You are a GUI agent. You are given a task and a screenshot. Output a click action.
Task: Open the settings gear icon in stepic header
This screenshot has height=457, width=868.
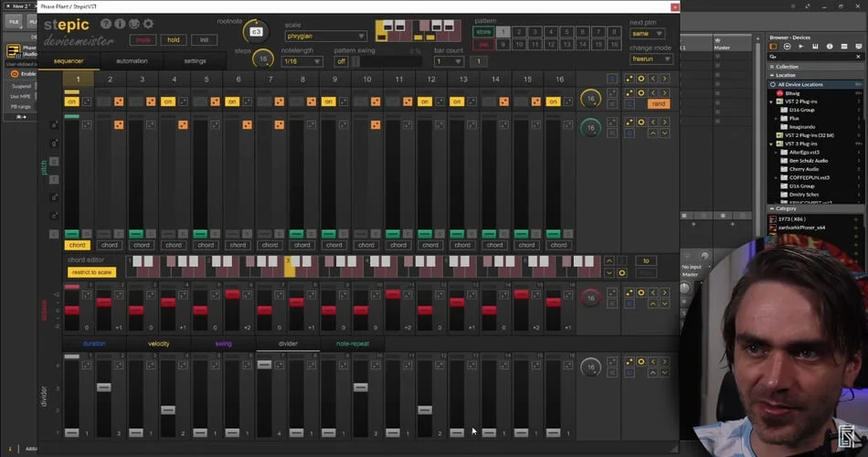click(x=148, y=24)
